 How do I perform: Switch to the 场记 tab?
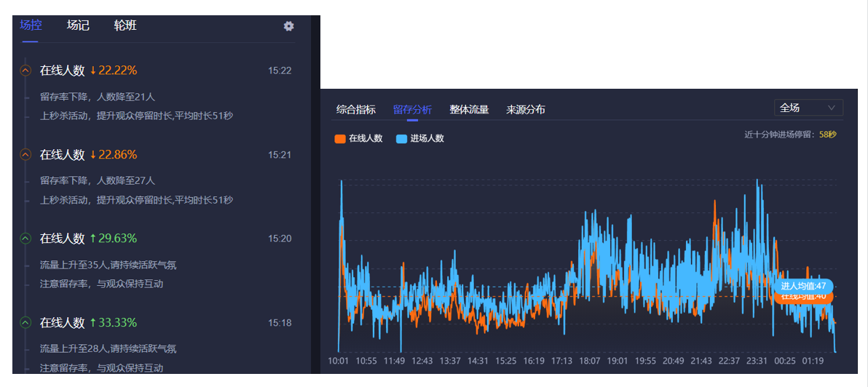coord(78,25)
